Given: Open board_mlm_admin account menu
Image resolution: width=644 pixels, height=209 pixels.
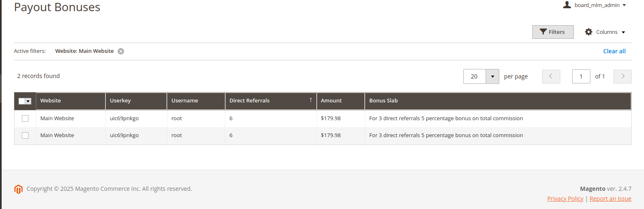Looking at the screenshot, I should point(600,5).
